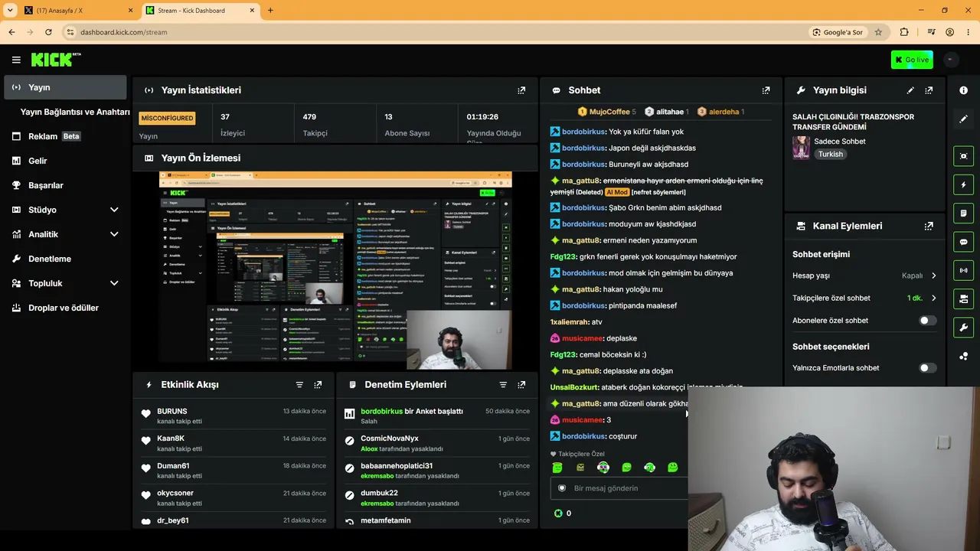Open Denetleme in the sidebar
980x551 pixels.
click(x=65, y=259)
